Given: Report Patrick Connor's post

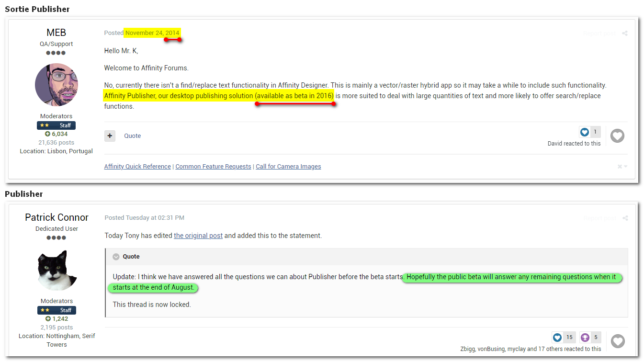Looking at the screenshot, I should (x=600, y=218).
